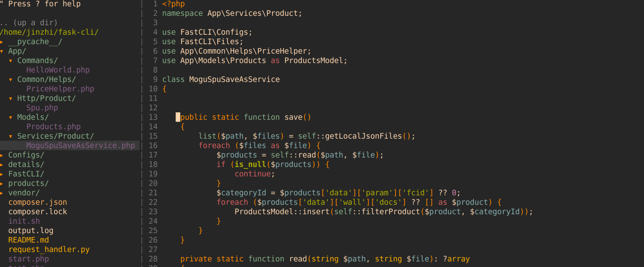Expand the details directory
The width and height of the screenshot is (644, 267).
pyautogui.click(x=24, y=164)
